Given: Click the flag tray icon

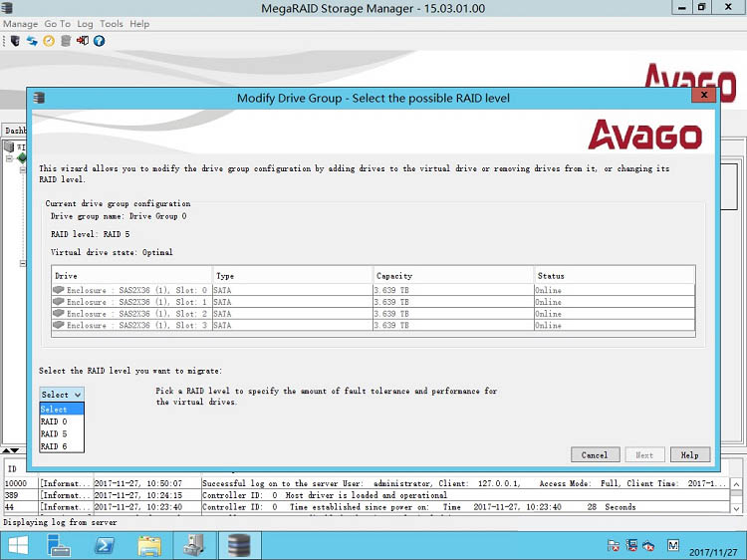Looking at the screenshot, I should (614, 546).
